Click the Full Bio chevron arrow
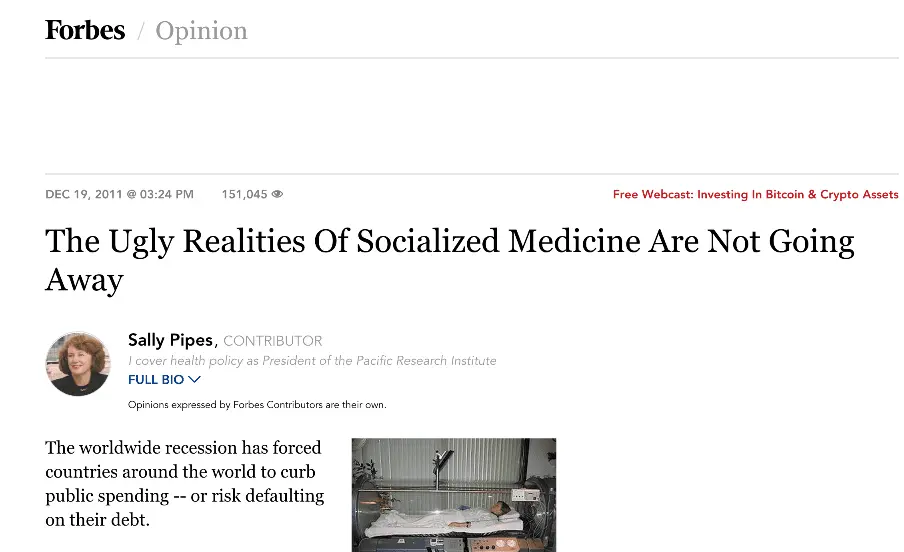 (195, 380)
